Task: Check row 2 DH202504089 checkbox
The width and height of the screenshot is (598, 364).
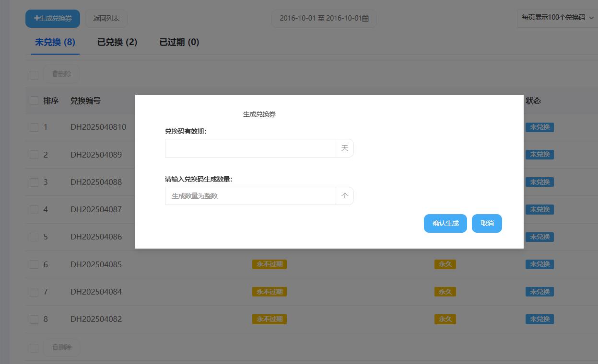Action: click(x=34, y=155)
